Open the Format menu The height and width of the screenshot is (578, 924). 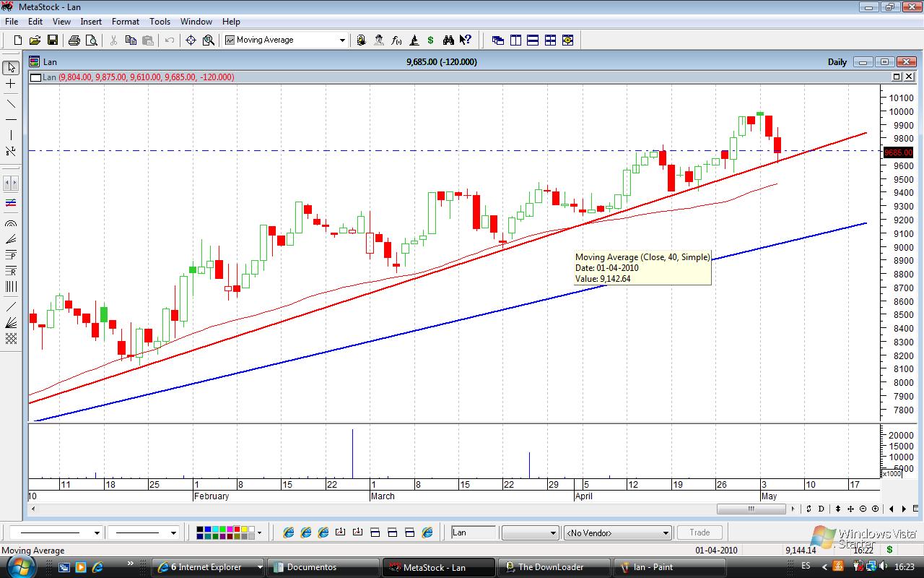[x=126, y=22]
